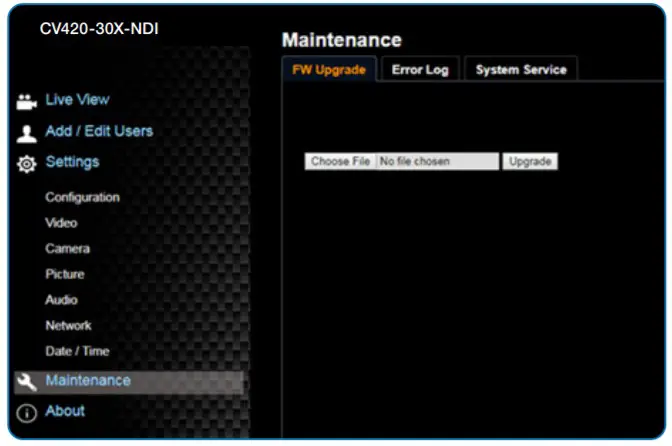672x446 pixels.
Task: Go to Configuration settings
Action: point(82,197)
